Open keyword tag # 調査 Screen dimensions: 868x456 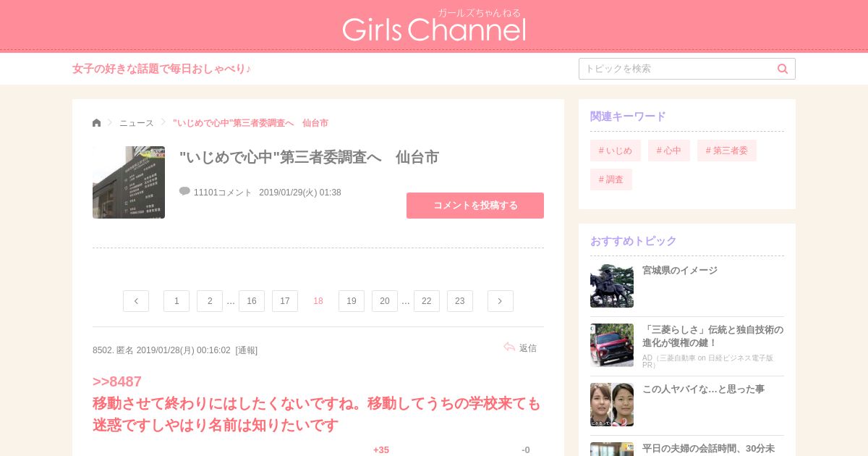[611, 180]
